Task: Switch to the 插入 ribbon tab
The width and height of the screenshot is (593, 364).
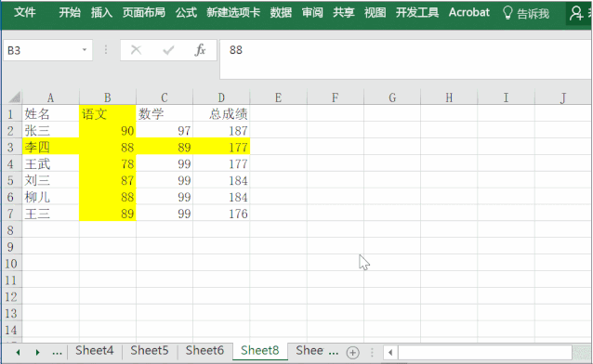Action: point(101,12)
